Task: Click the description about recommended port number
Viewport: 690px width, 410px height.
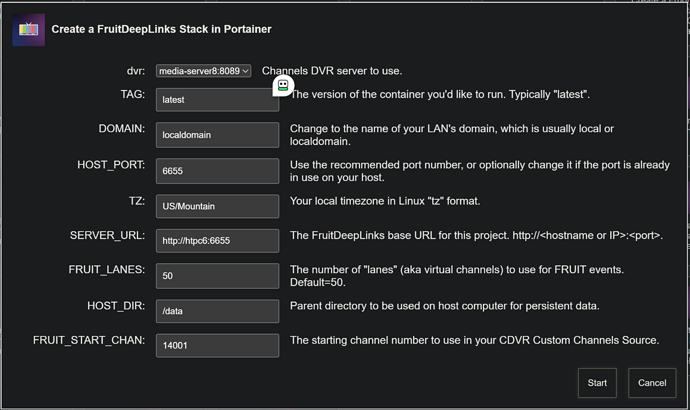Action: coord(480,171)
